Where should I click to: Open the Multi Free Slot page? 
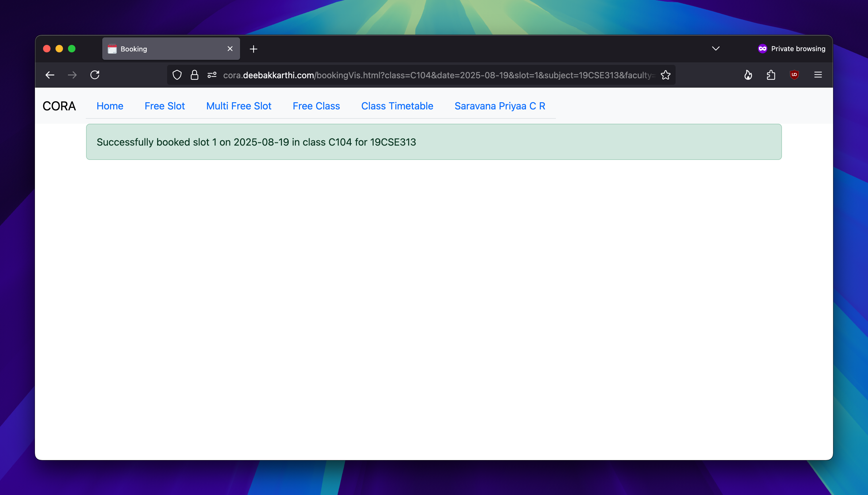pos(239,106)
